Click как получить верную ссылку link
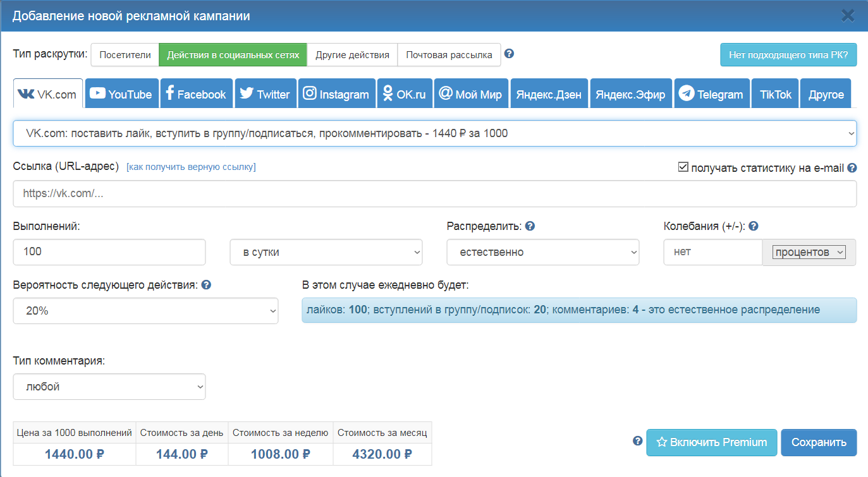Image resolution: width=868 pixels, height=477 pixels. point(191,167)
